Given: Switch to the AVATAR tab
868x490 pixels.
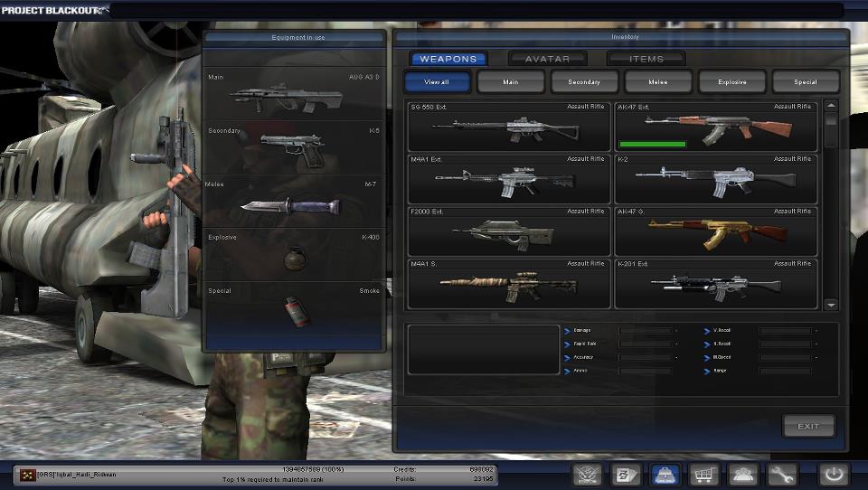Looking at the screenshot, I should [547, 59].
